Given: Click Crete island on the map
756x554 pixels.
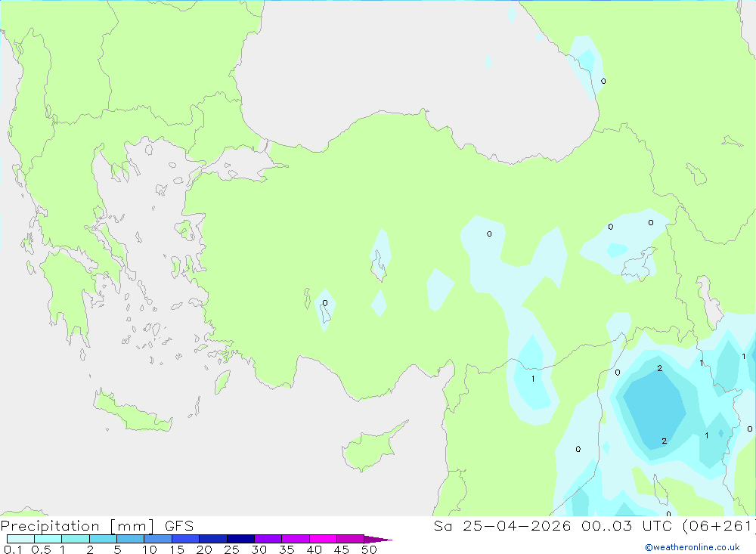Looking at the screenshot, I should click(132, 413).
